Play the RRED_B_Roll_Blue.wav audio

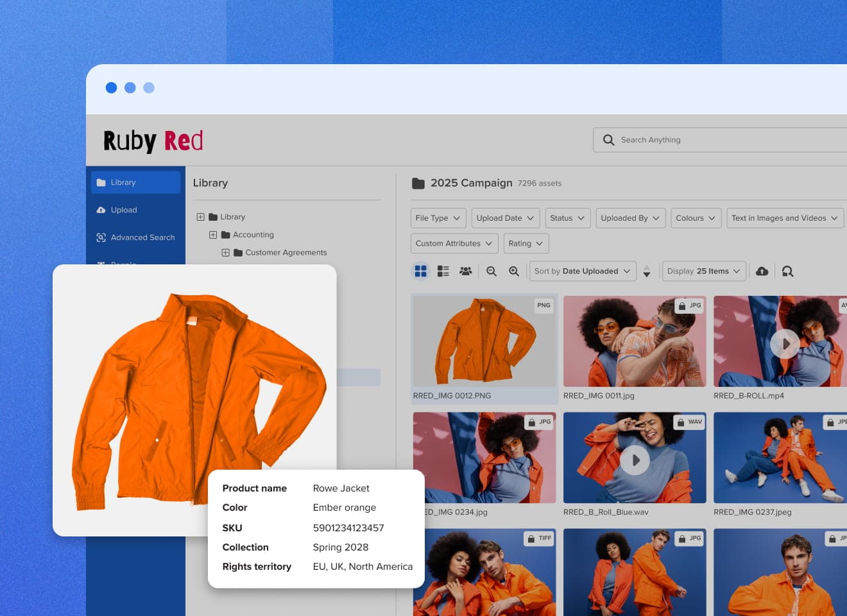[x=635, y=460]
